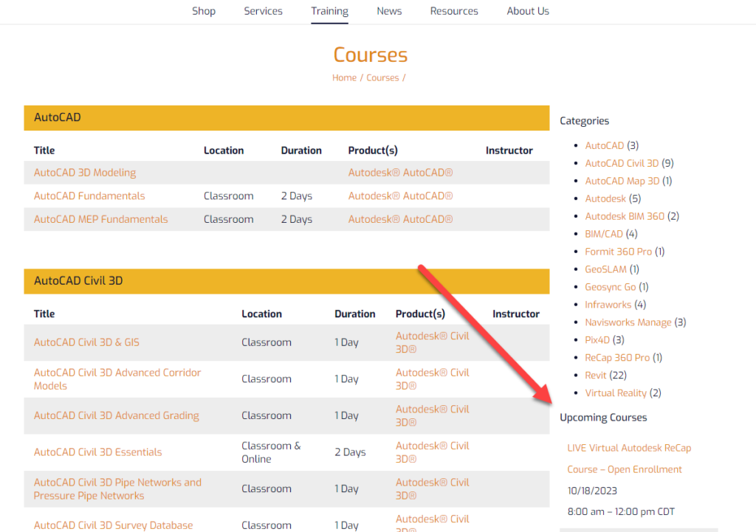Visit the About Us page
Screen dimensions: 756x532
point(527,11)
